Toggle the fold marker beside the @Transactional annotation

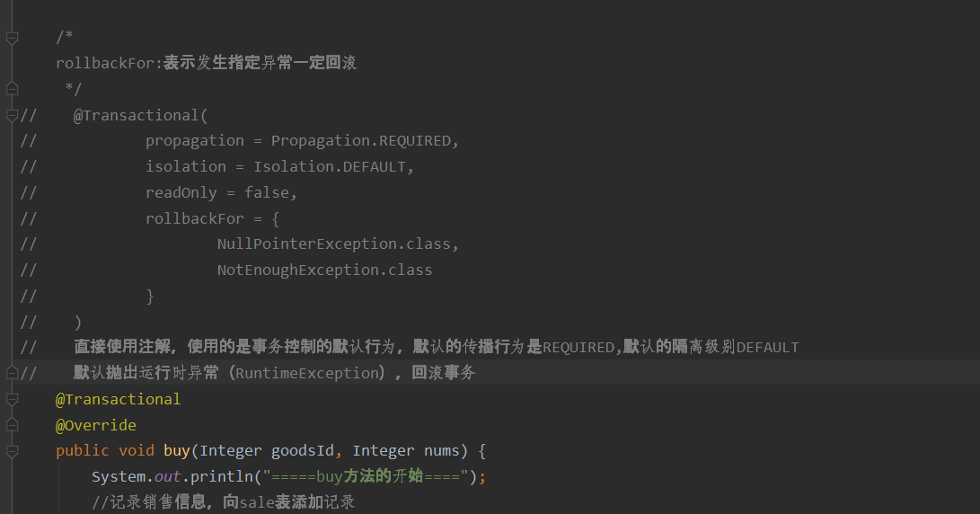[x=12, y=400]
